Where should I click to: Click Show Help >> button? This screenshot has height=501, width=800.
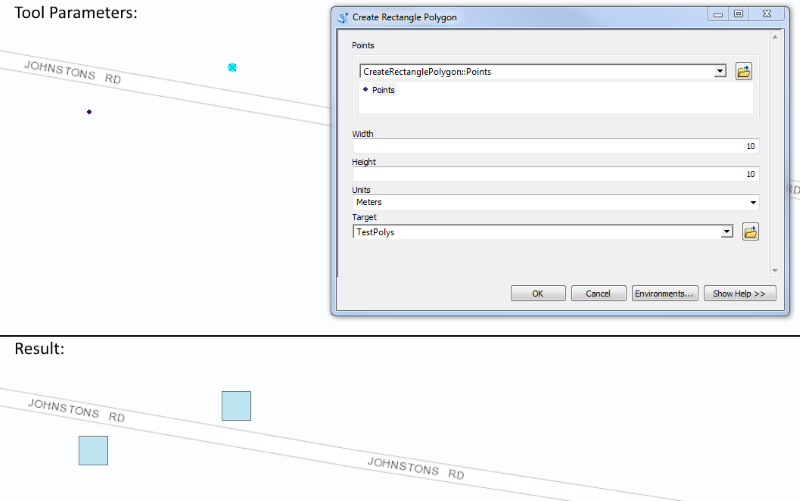[739, 293]
